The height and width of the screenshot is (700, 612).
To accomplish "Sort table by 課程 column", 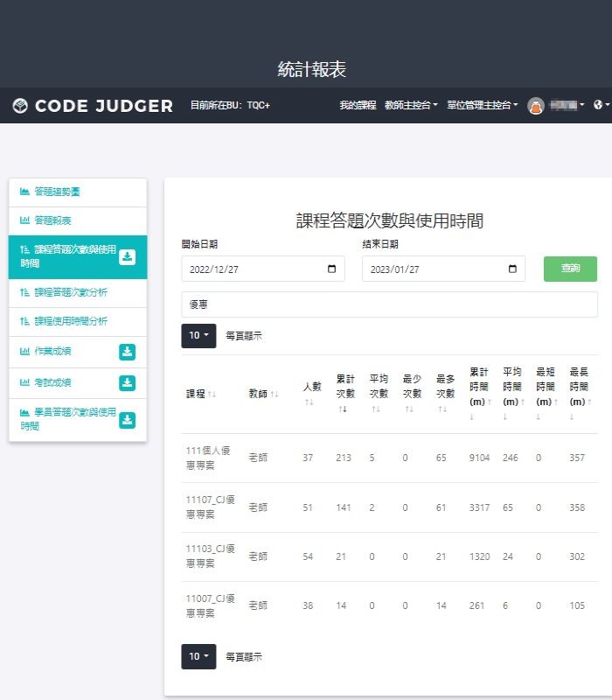I will (201, 395).
